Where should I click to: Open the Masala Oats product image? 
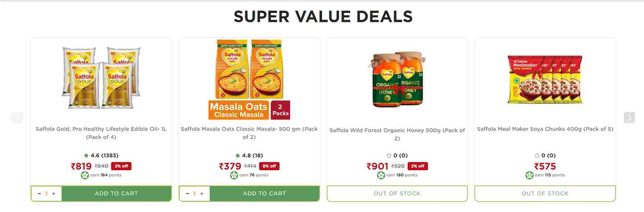[x=249, y=79]
